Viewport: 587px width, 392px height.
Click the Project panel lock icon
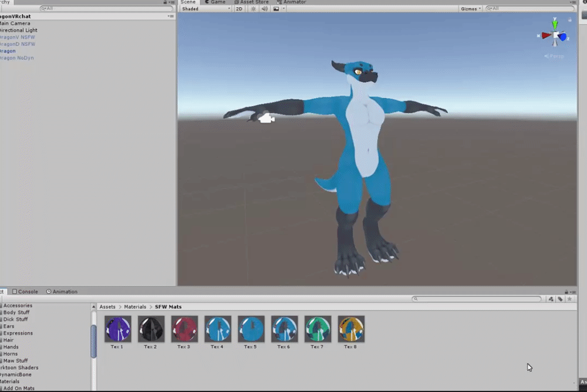coord(566,292)
